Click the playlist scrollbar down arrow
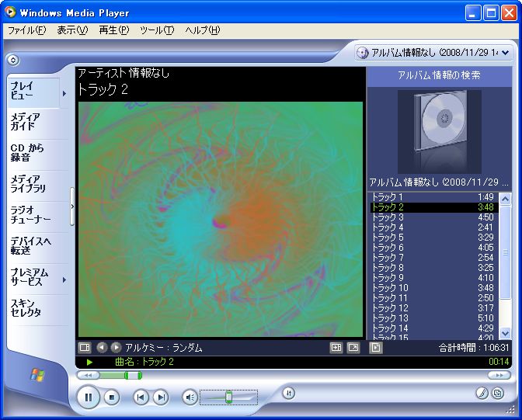 tap(506, 333)
